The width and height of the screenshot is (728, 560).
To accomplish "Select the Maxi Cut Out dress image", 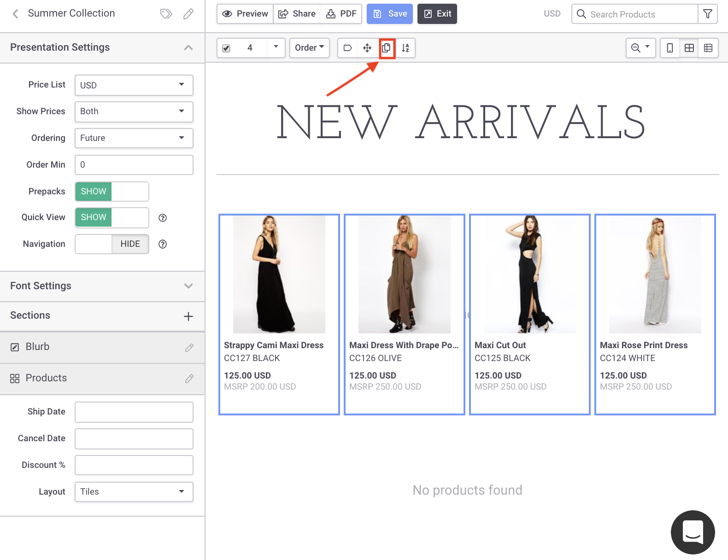I will coord(530,274).
